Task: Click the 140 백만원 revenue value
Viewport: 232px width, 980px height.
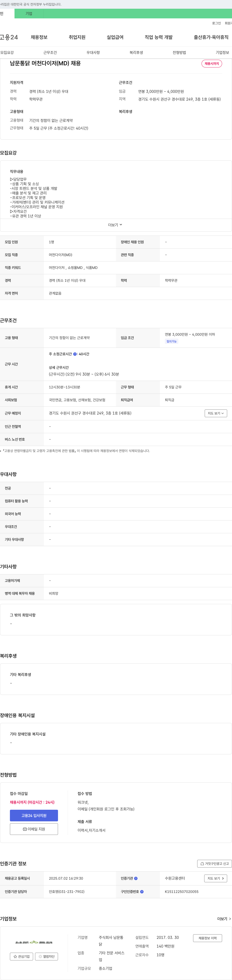Action: pos(166,947)
